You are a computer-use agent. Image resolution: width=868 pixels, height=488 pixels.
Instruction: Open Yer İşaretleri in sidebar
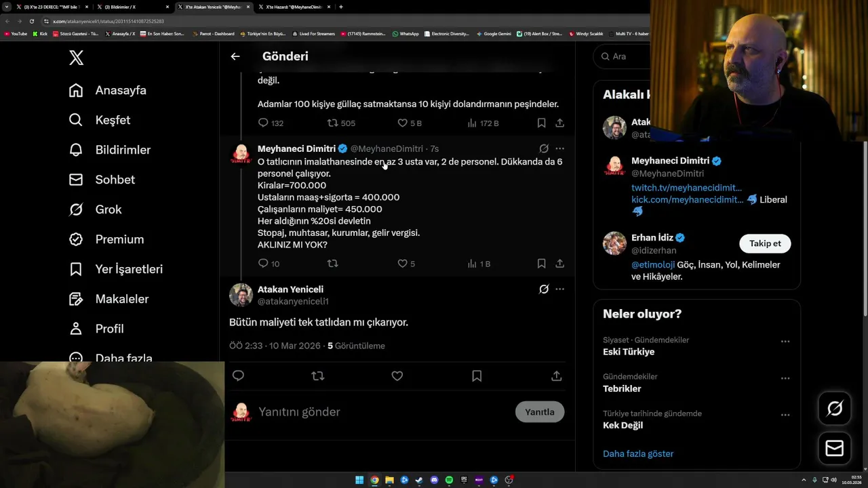[x=116, y=269]
